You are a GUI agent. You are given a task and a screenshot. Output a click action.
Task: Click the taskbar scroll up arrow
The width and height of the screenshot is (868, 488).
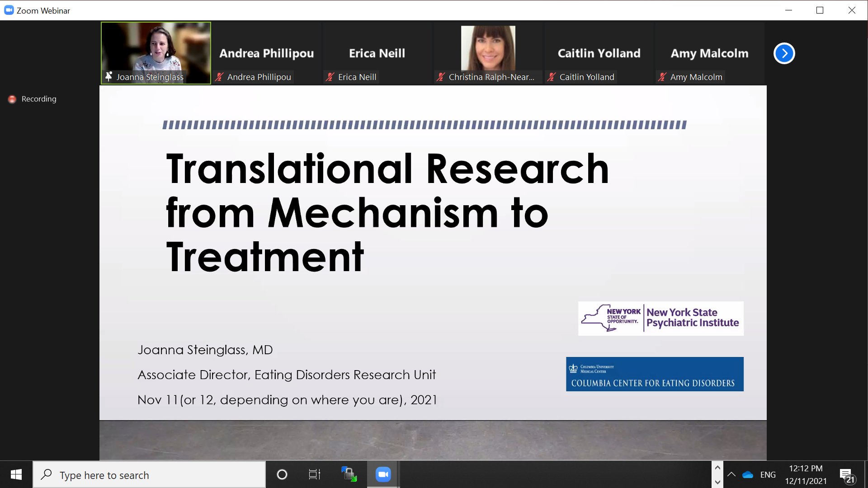click(717, 468)
